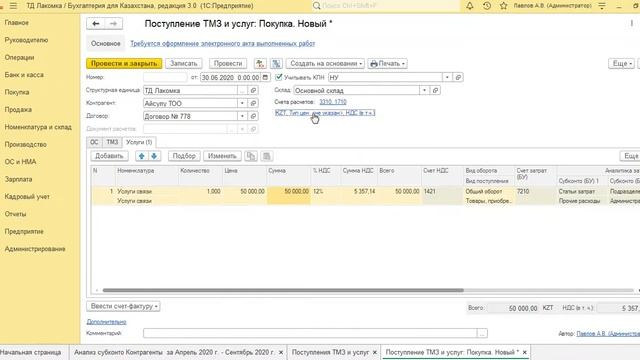Image resolution: width=640 pixels, height=360 pixels.
Task: Move row up with blue arrow
Action: [x=142, y=156]
